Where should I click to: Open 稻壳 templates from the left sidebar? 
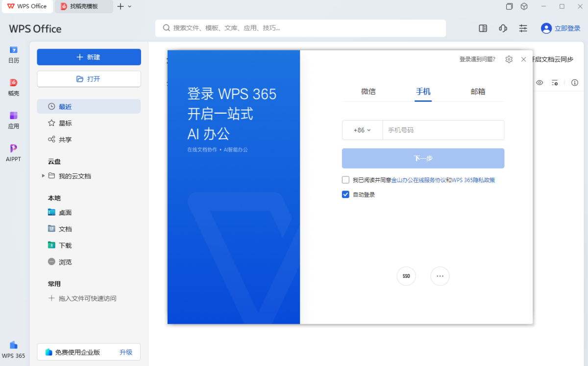click(13, 84)
